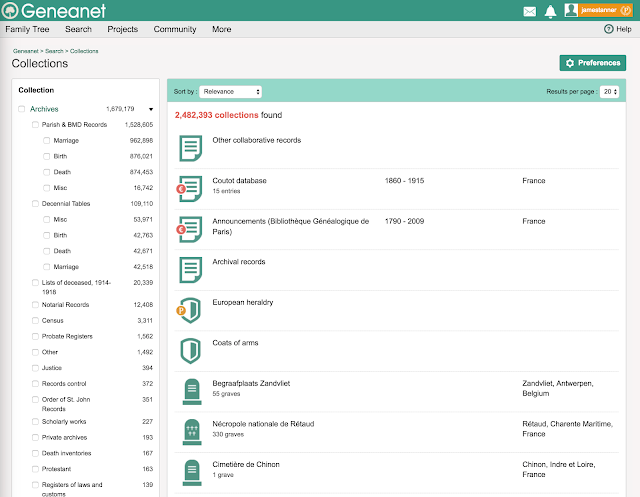Follow the Search breadcrumb link

coord(54,51)
